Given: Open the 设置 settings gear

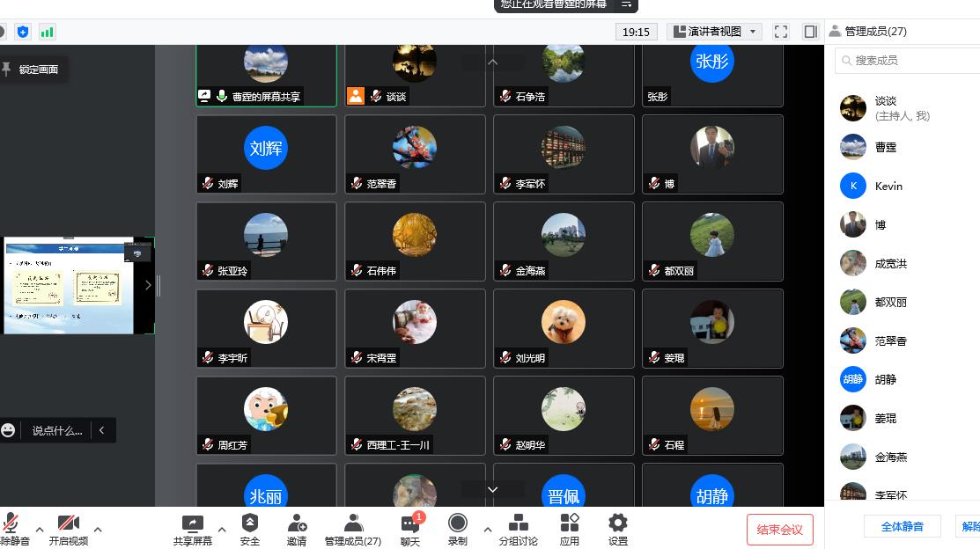Looking at the screenshot, I should (x=618, y=523).
